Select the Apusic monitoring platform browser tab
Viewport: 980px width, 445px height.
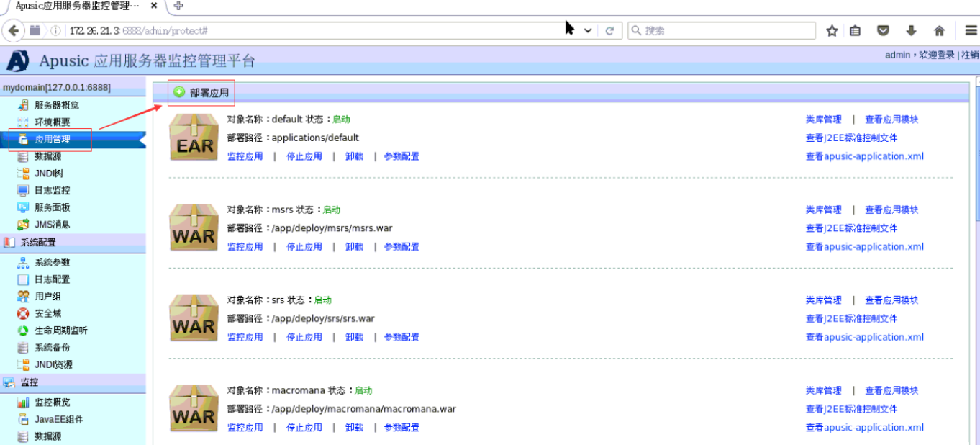coord(79,6)
